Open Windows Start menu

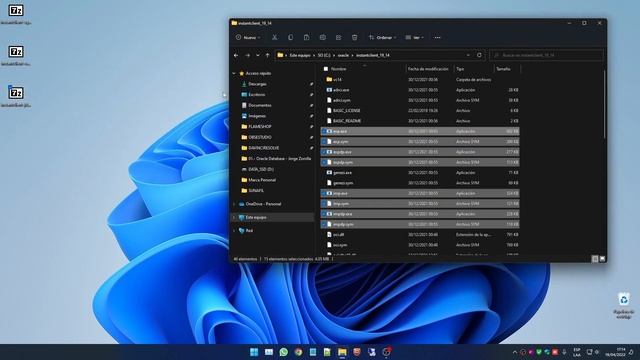point(254,352)
